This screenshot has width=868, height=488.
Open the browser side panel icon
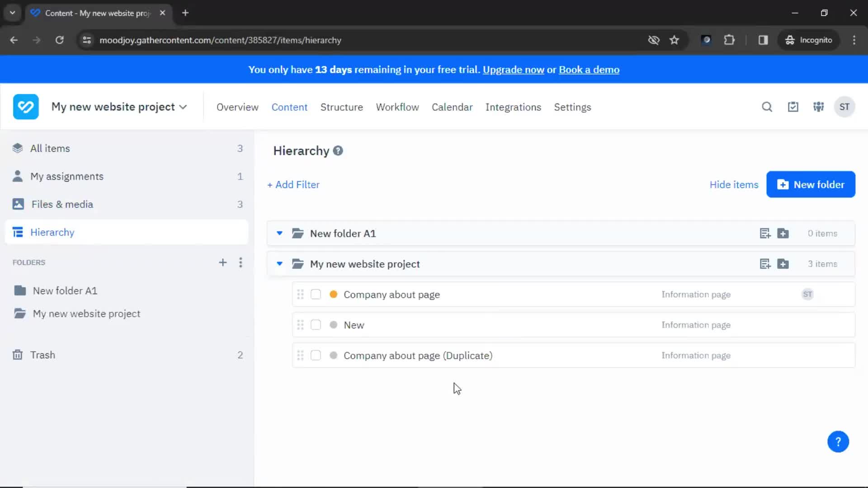point(763,40)
